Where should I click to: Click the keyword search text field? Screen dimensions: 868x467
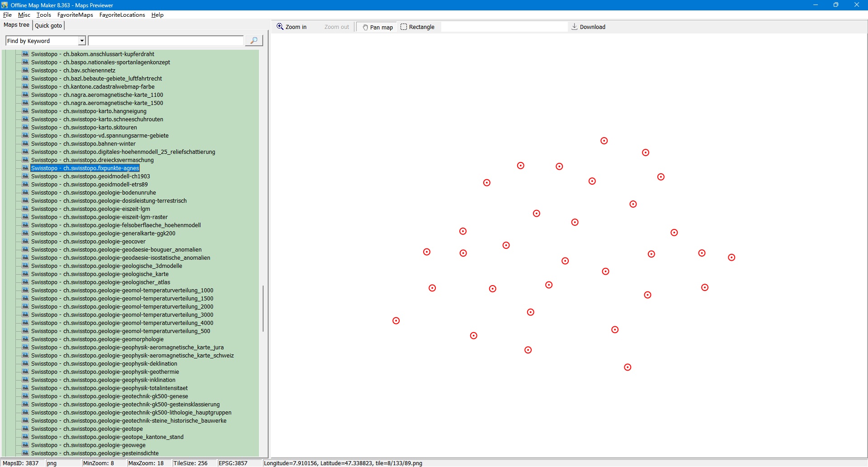[x=165, y=41]
